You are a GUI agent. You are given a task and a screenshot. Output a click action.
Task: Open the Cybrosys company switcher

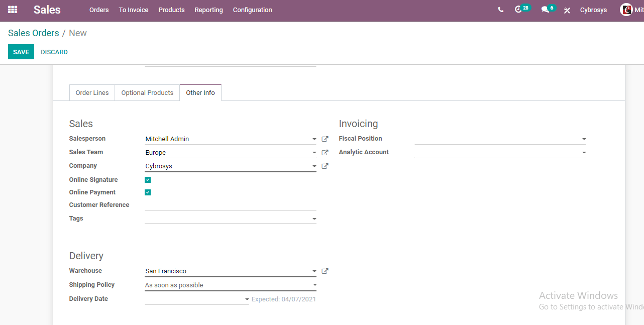593,10
